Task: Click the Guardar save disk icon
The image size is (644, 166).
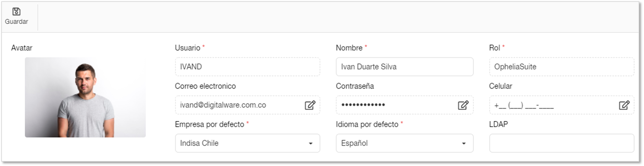Action: (x=16, y=11)
